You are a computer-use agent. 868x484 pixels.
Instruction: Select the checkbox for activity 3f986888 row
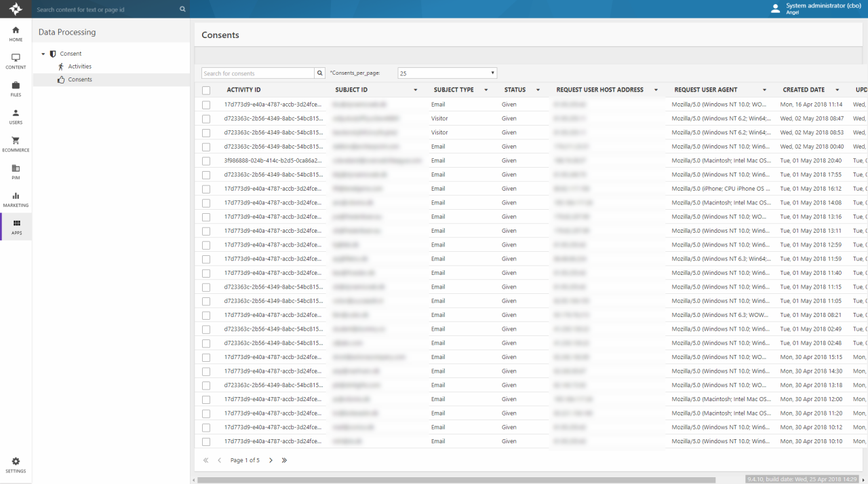206,161
